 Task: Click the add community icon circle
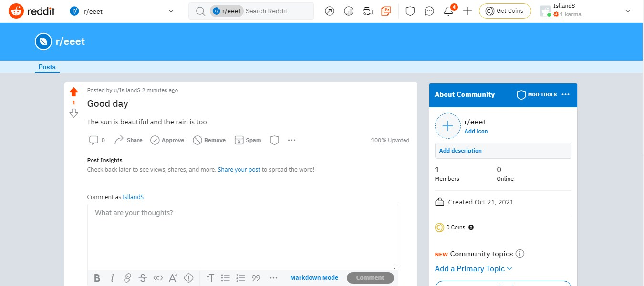447,126
